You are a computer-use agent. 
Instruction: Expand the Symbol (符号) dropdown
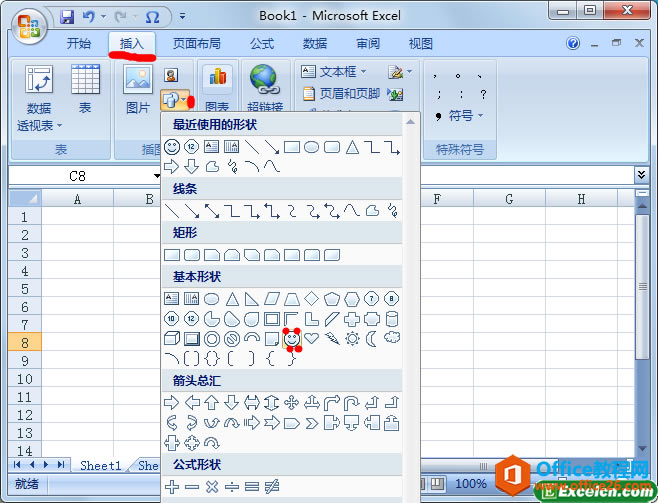tap(480, 115)
